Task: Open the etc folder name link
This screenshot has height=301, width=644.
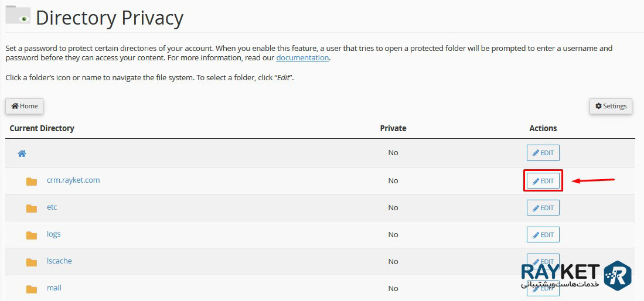Action: pos(52,207)
